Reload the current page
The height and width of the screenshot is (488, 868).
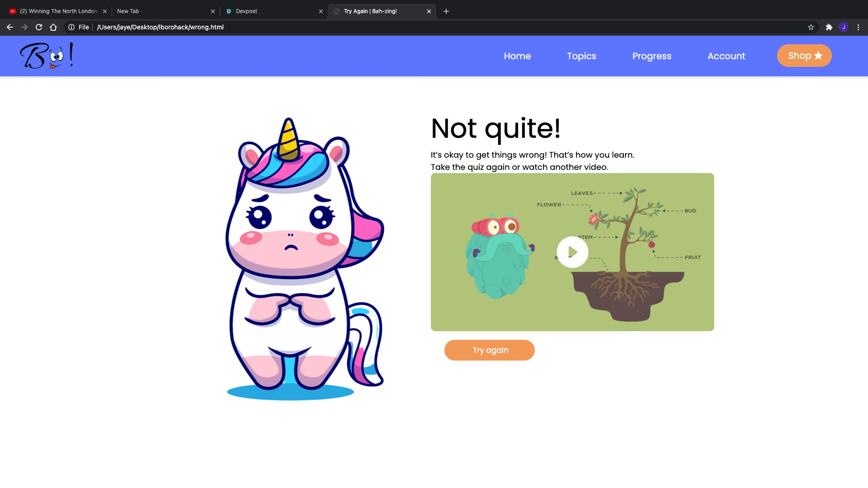pos(39,27)
